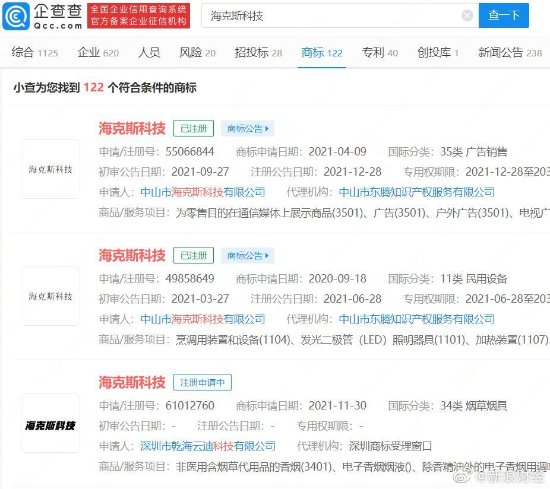Select registration announcement date 2021-12-28
Viewport: 550px width, 489px height.
pos(353,172)
